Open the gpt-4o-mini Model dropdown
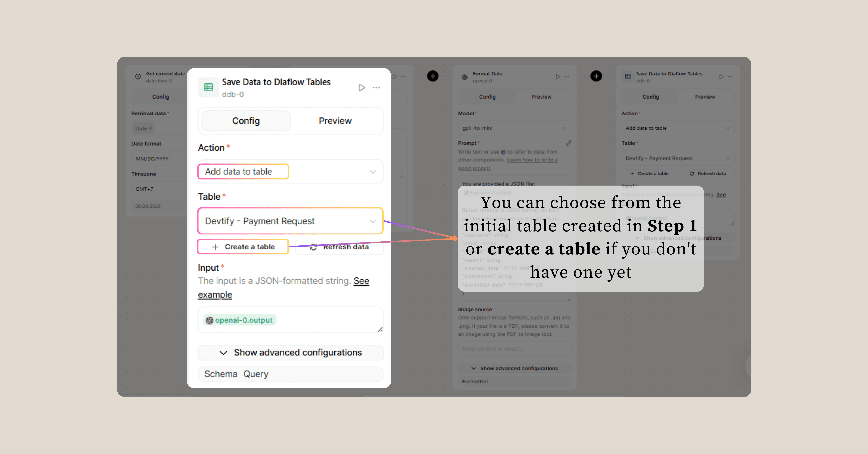868x454 pixels. click(x=514, y=128)
